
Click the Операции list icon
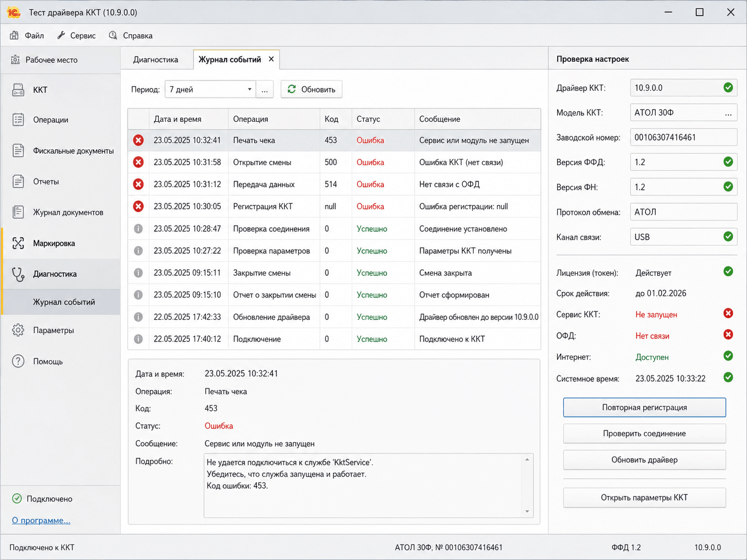tap(18, 120)
